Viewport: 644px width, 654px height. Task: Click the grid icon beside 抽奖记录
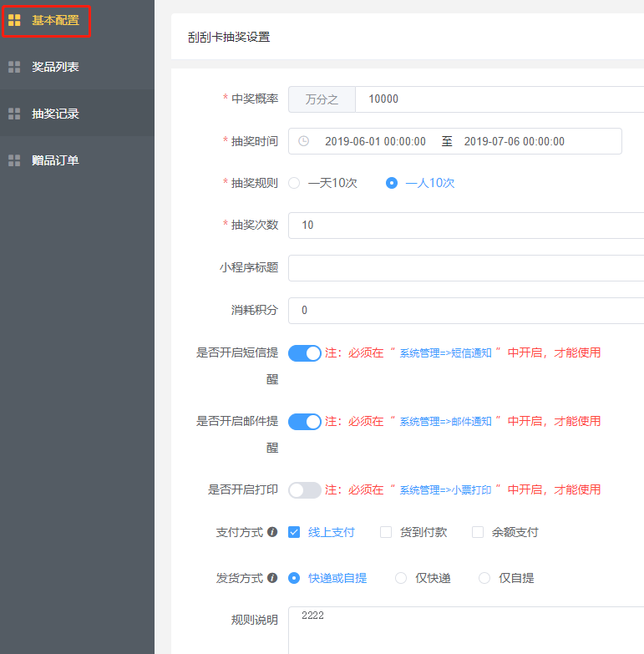[14, 114]
